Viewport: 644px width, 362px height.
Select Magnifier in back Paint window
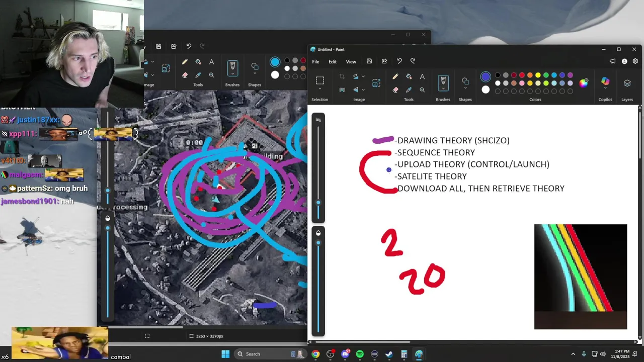(211, 75)
